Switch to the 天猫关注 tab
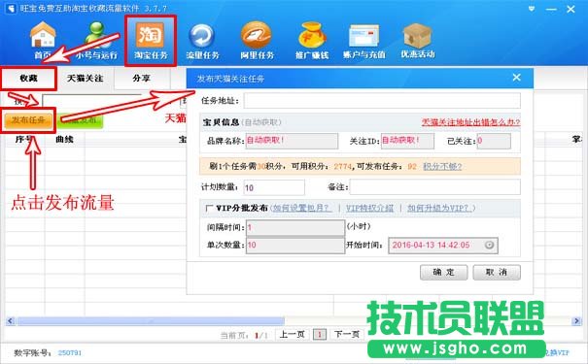The width and height of the screenshot is (588, 364). 86,79
